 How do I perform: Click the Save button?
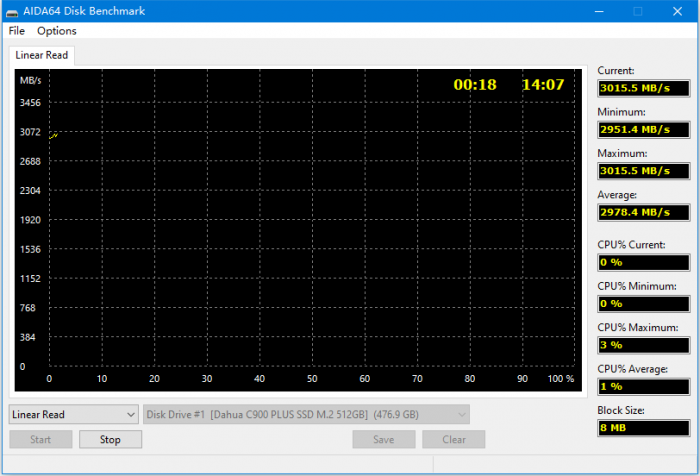384,439
